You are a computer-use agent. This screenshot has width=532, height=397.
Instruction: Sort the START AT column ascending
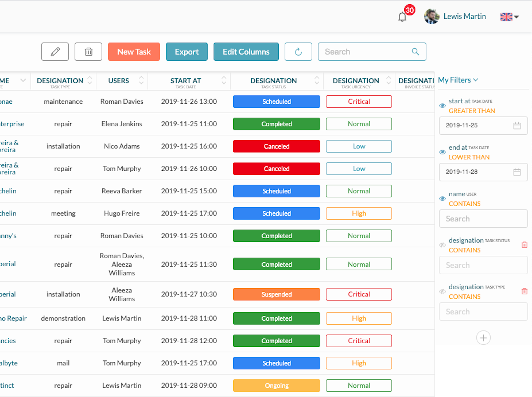pyautogui.click(x=224, y=78)
